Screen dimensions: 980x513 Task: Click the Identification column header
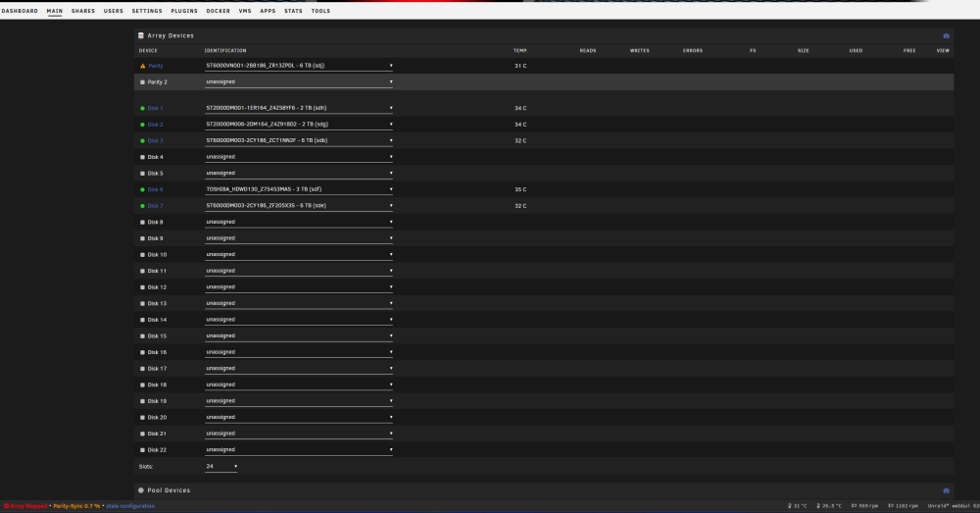coord(225,51)
